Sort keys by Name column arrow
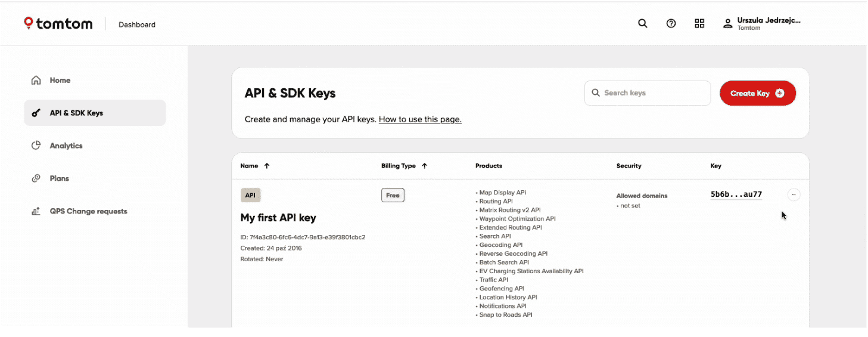Viewport: 868px width, 337px height. tap(266, 166)
